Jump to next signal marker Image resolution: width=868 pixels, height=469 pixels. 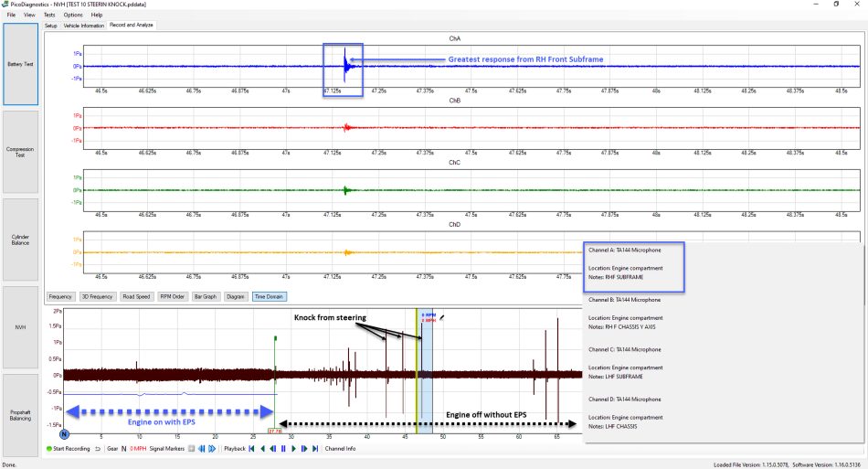(x=212, y=449)
